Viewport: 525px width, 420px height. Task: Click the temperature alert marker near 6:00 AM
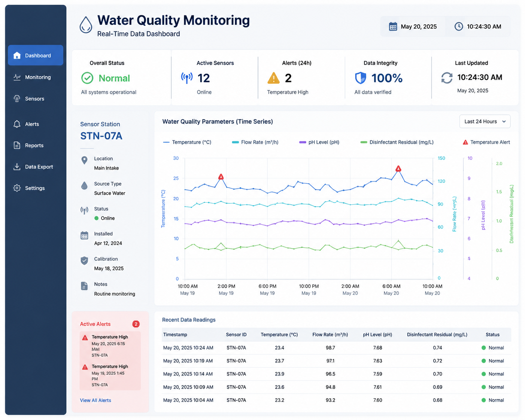click(398, 169)
